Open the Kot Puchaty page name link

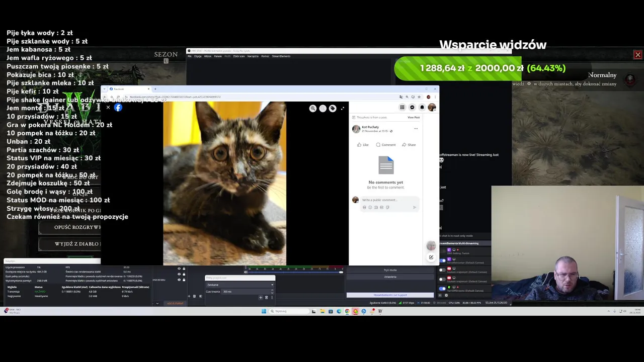370,127
